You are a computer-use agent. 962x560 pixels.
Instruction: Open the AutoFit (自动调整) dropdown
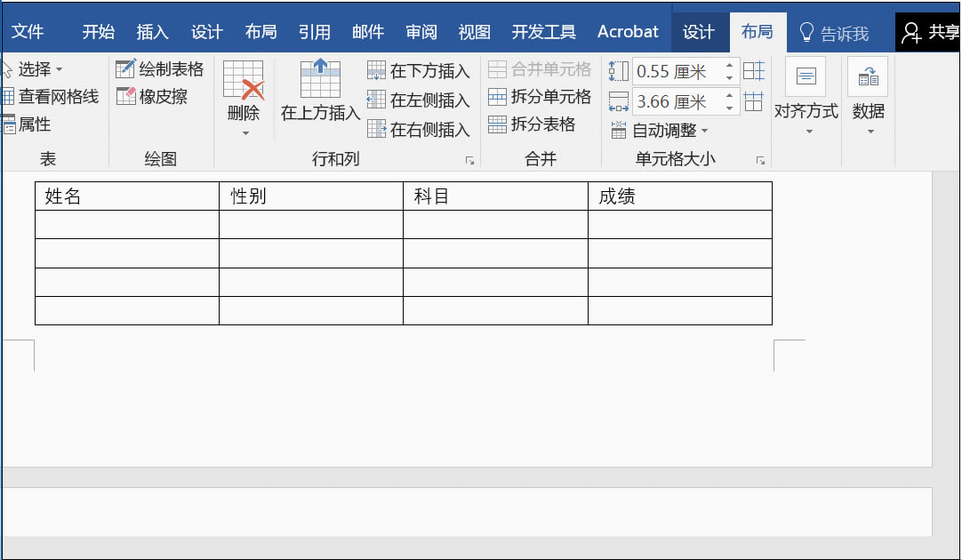(x=659, y=130)
